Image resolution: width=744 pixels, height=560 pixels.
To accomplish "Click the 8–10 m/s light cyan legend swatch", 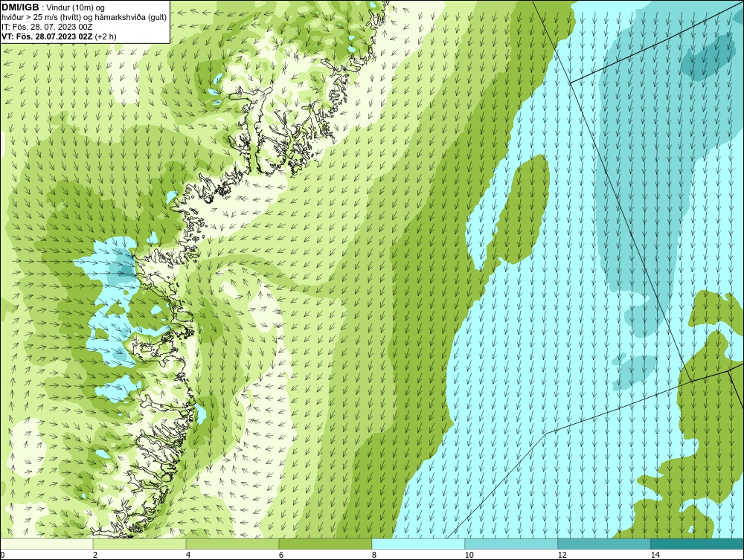I will click(x=418, y=544).
